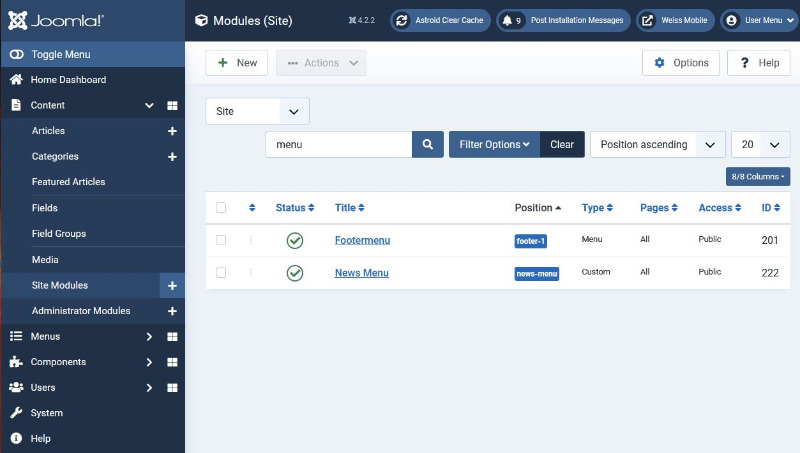Open Users dashboard grid icon

click(172, 388)
